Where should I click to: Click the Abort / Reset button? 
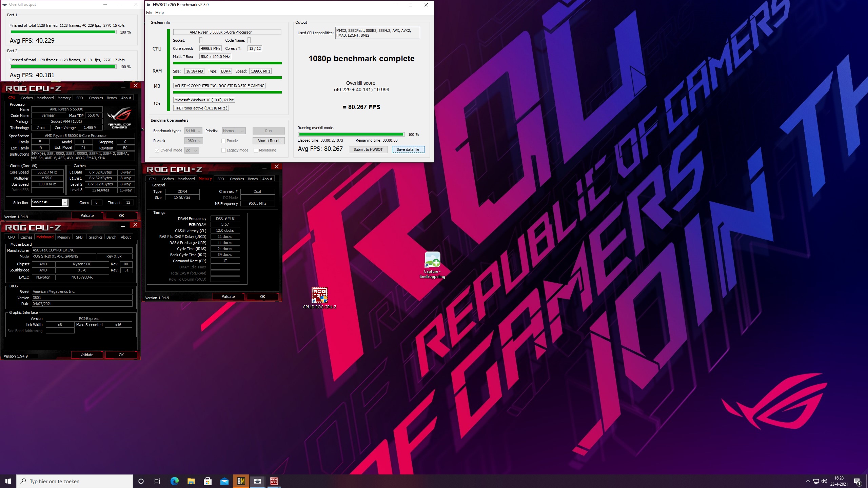click(269, 141)
